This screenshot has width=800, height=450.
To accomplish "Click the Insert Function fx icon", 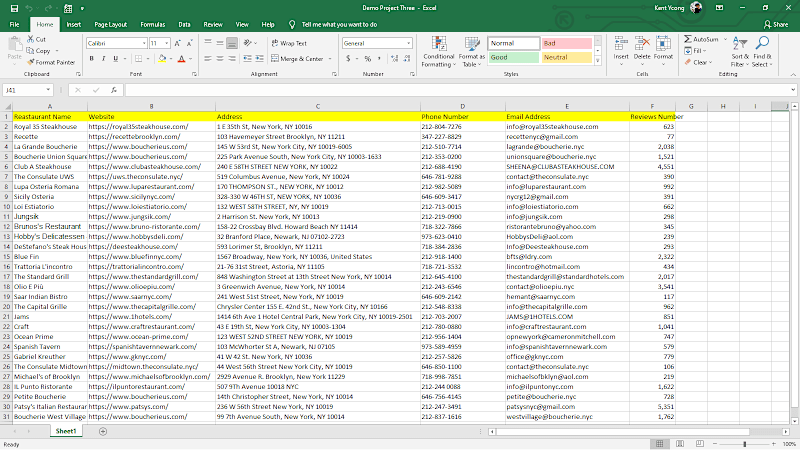I will (x=114, y=90).
